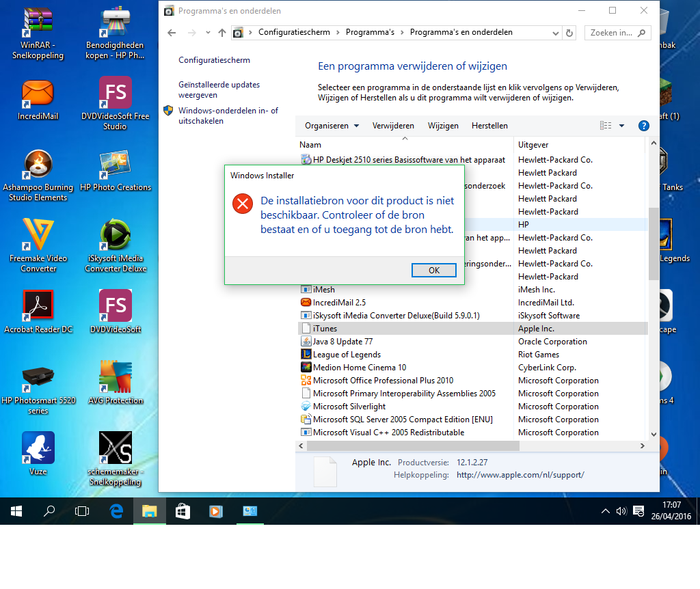Expand address bar history dropdown

click(x=555, y=33)
